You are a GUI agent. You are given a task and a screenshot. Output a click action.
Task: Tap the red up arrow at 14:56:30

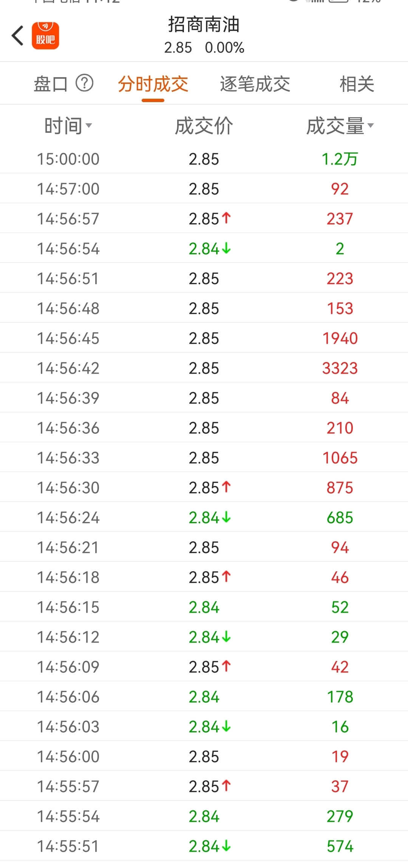pos(226,487)
